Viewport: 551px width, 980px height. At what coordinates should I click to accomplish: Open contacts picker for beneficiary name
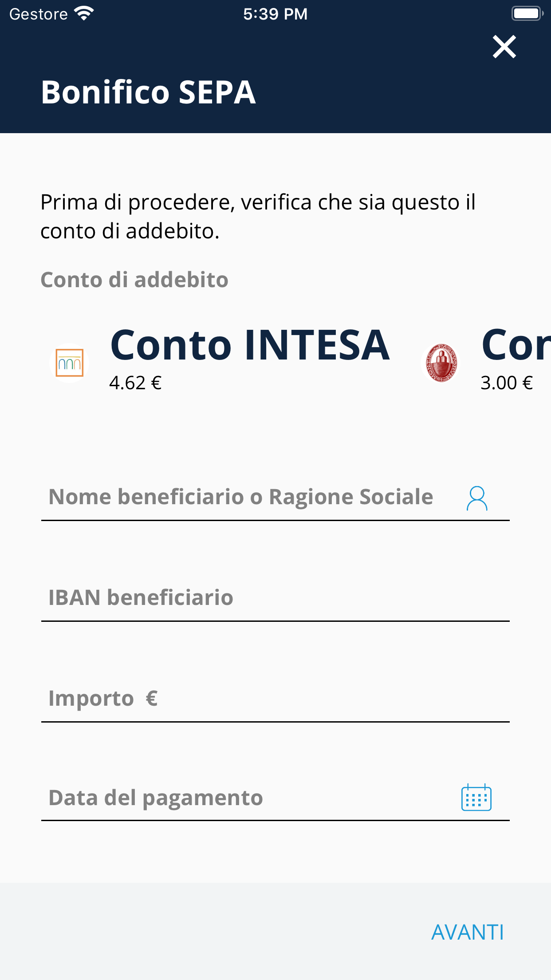coord(477,498)
